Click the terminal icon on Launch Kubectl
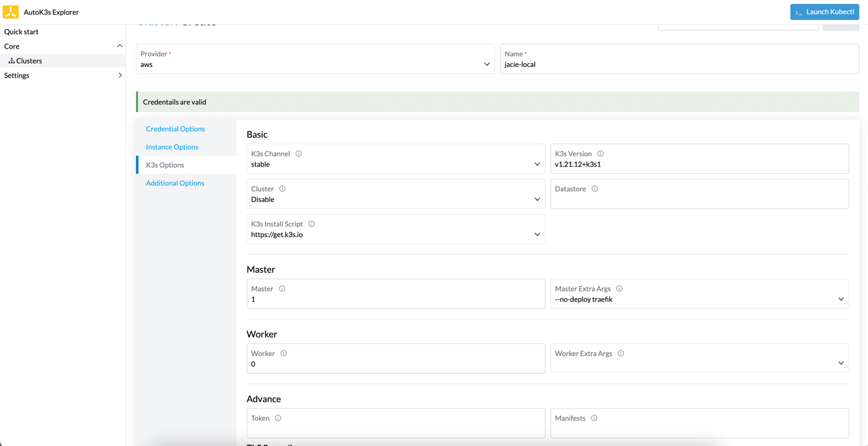 pyautogui.click(x=799, y=12)
